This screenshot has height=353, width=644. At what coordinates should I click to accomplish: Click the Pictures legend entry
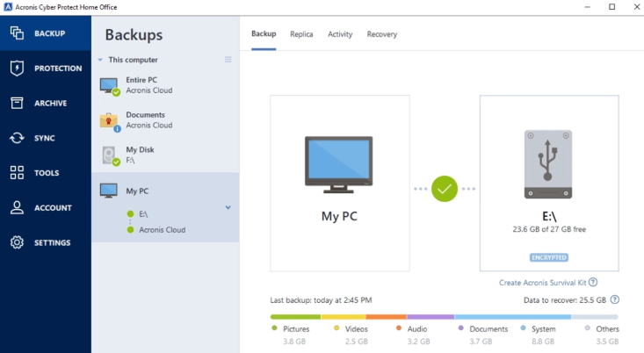tap(291, 335)
